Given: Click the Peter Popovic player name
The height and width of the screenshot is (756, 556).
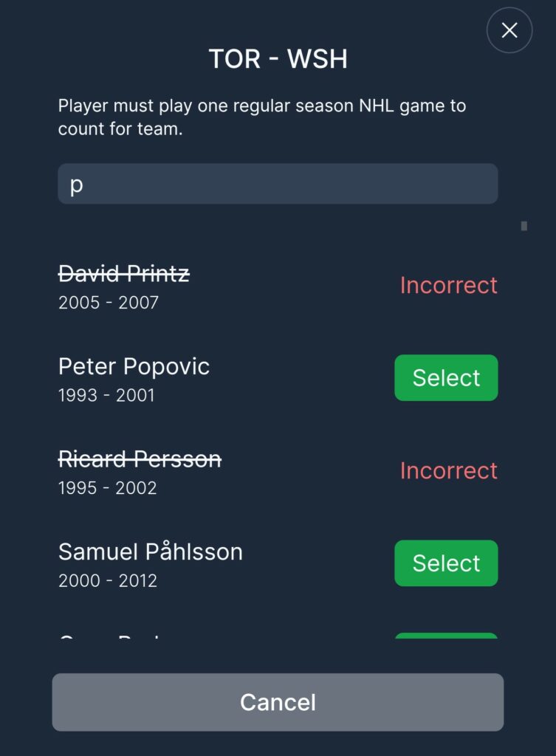Looking at the screenshot, I should pos(134,366).
